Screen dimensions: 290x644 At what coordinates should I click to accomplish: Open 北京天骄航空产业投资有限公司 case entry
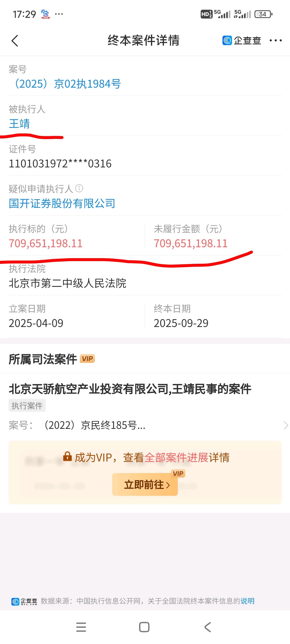pos(130,389)
